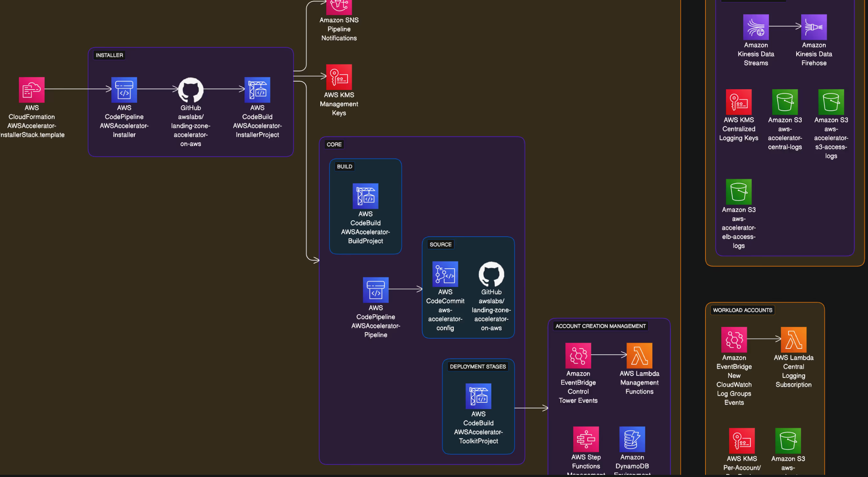Select the Amazon Kinesis Data Streams icon
The image size is (868, 477).
point(756,27)
